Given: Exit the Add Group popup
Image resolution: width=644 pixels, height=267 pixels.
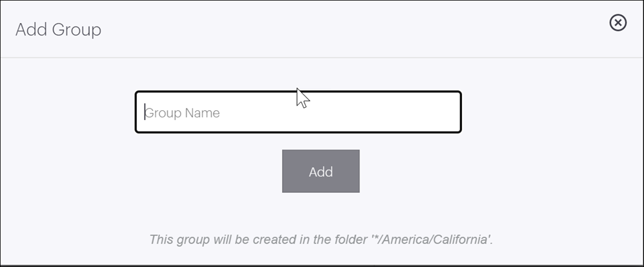Looking at the screenshot, I should tap(618, 23).
